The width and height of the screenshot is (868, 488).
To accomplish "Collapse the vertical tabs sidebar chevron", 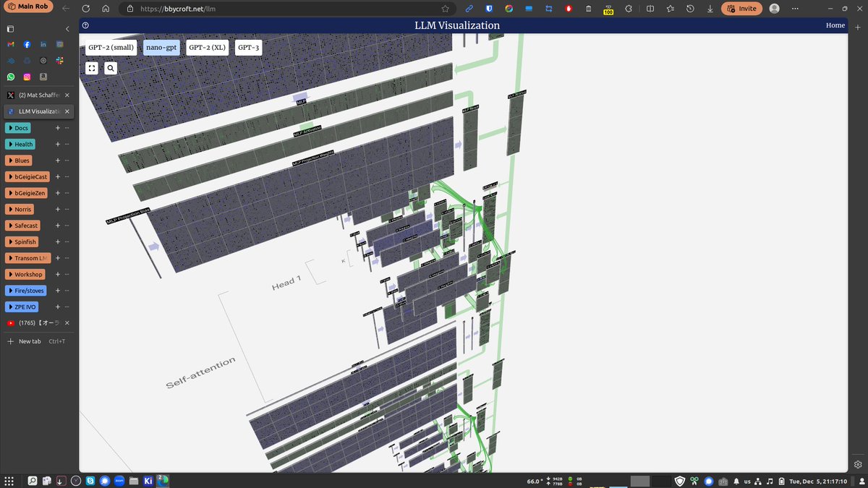I will coord(67,29).
